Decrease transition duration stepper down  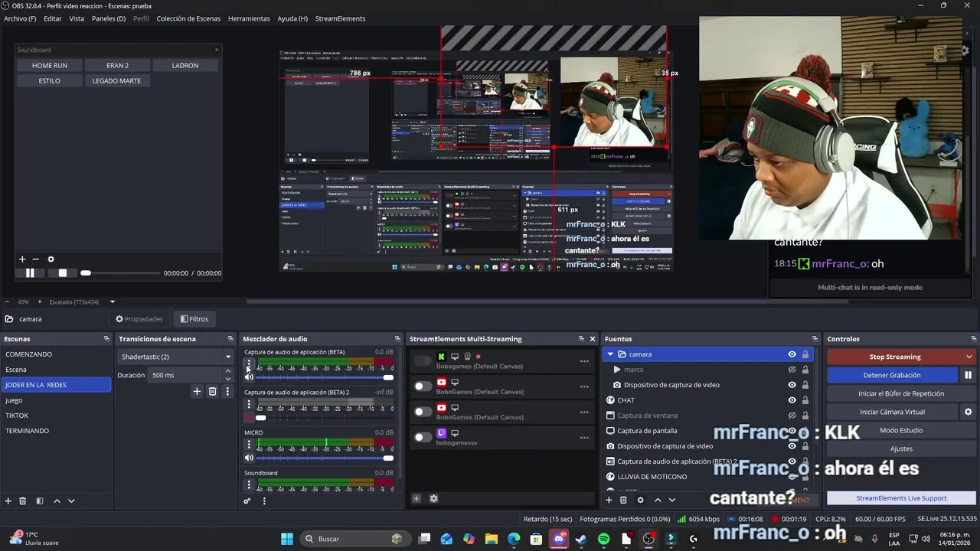click(x=227, y=379)
